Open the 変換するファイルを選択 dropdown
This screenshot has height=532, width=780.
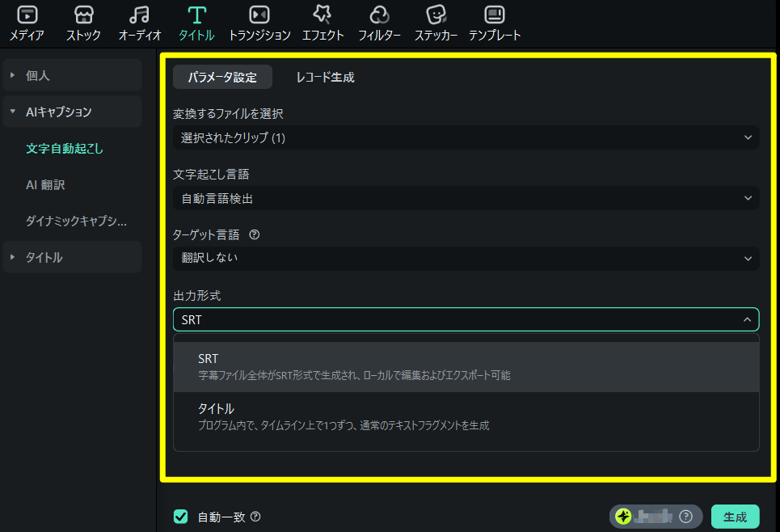click(x=466, y=137)
